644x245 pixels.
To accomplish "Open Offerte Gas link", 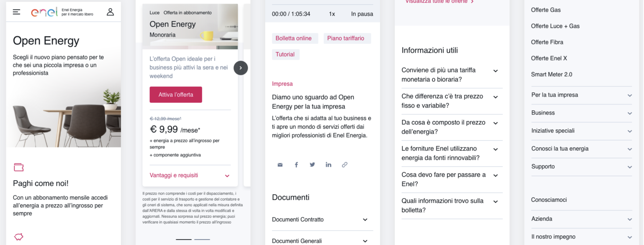I will pos(546,10).
